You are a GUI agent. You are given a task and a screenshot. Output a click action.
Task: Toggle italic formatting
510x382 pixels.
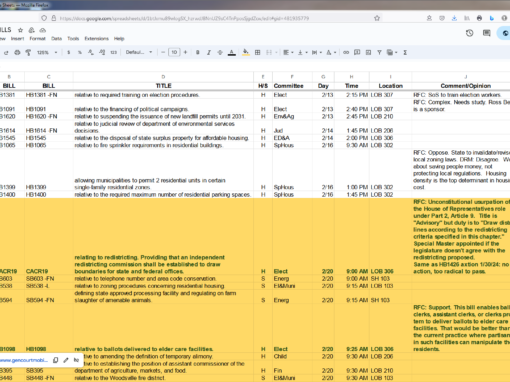209,53
